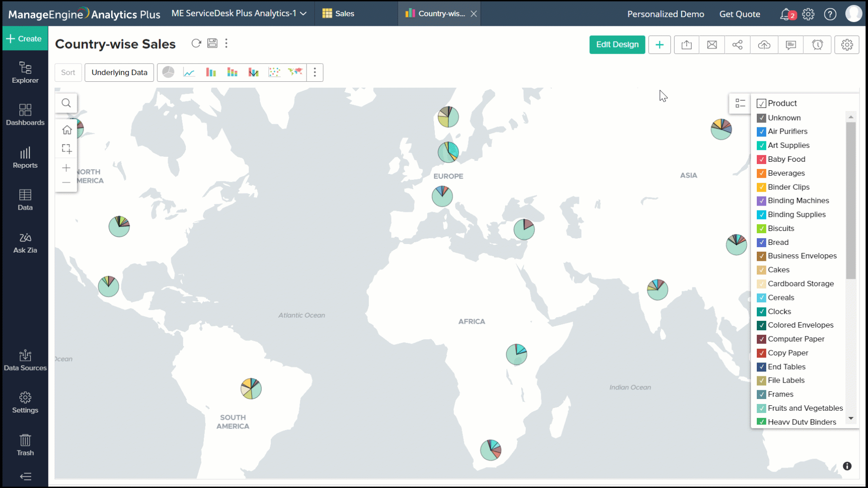Click Edit Design button
This screenshot has width=868, height=488.
coord(617,44)
